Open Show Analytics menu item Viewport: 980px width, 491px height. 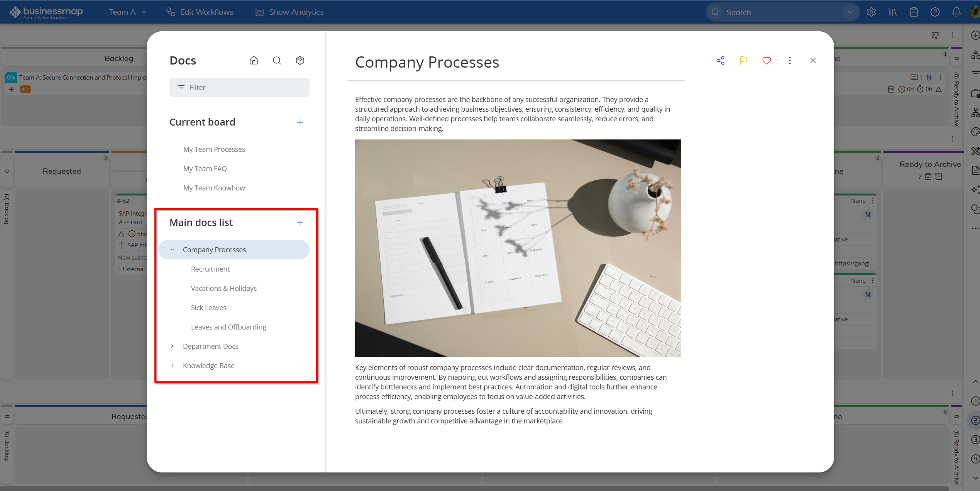(x=289, y=12)
